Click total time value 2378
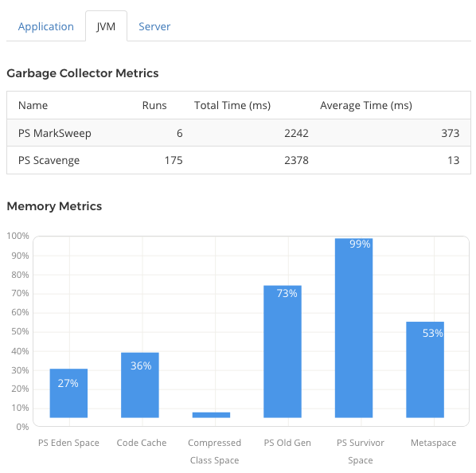 click(296, 160)
